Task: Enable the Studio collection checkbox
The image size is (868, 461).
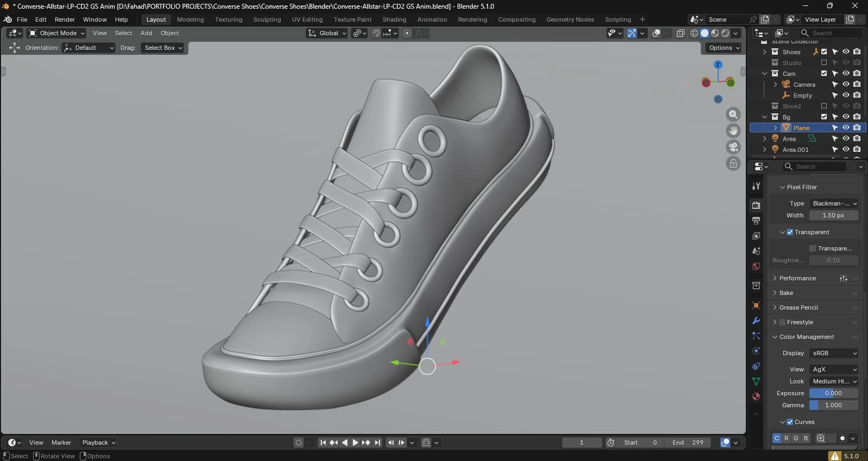Action: (824, 63)
